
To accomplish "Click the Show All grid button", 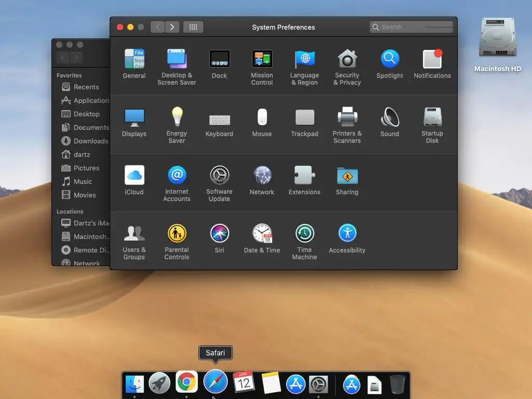I will click(193, 27).
